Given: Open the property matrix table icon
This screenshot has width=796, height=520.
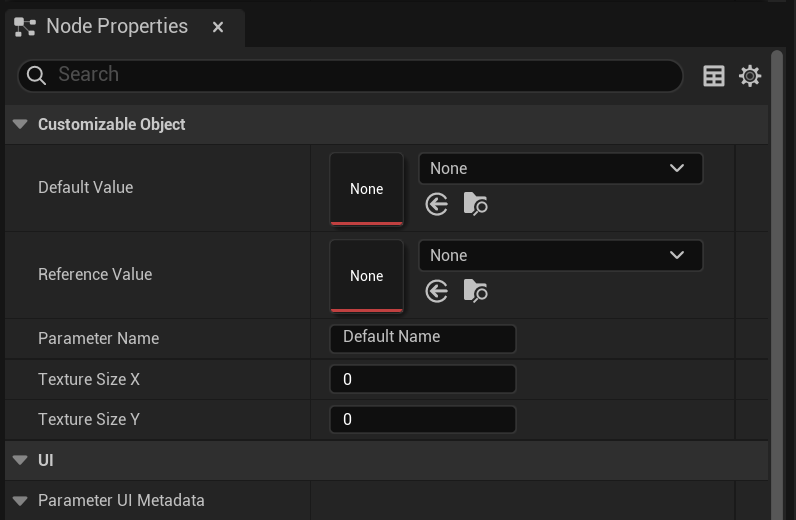Looking at the screenshot, I should pos(714,76).
